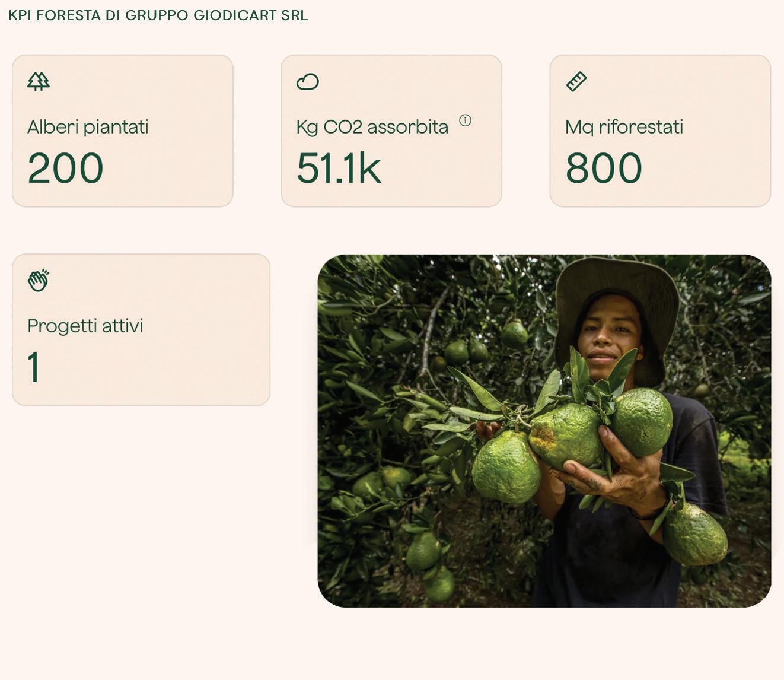Open the info icon beside Kg CO2 assorbita
Viewport: 784px width, 680px height.
click(x=466, y=120)
